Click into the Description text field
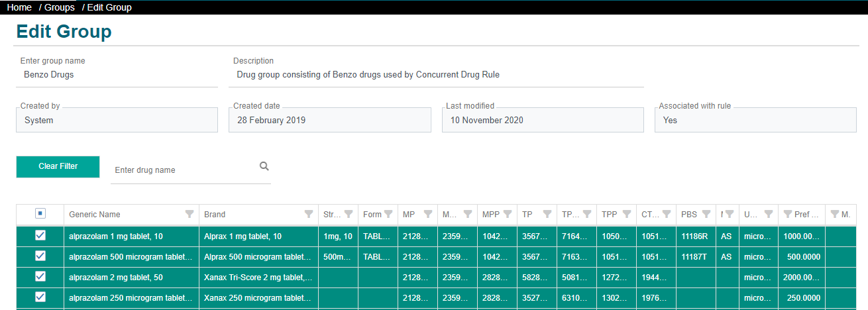The image size is (868, 310). [437, 75]
